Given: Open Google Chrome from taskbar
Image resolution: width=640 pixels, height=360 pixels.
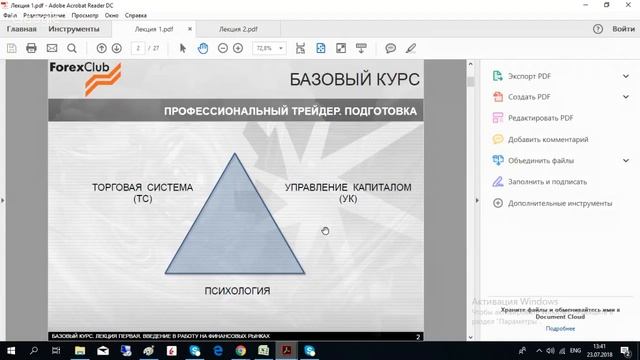Looking at the screenshot, I should click(241, 351).
